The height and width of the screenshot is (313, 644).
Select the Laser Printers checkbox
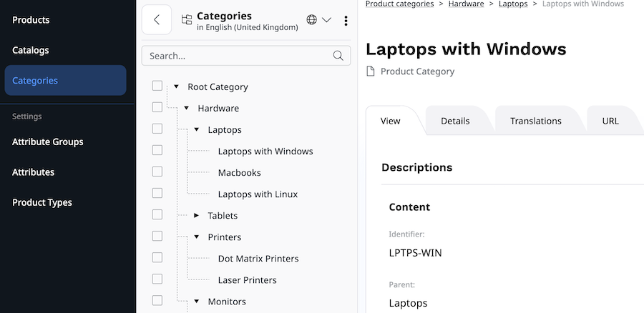point(157,279)
